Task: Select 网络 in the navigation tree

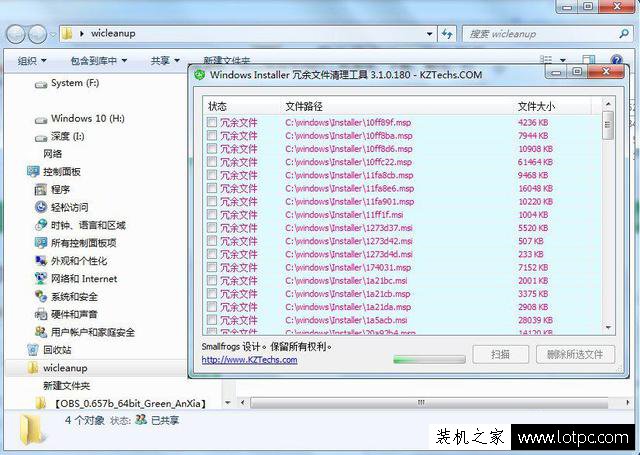Action: pyautogui.click(x=53, y=154)
